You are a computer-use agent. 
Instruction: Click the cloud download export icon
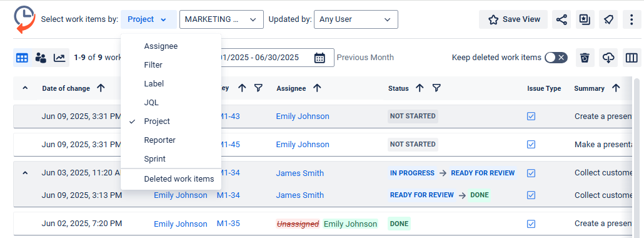click(609, 58)
